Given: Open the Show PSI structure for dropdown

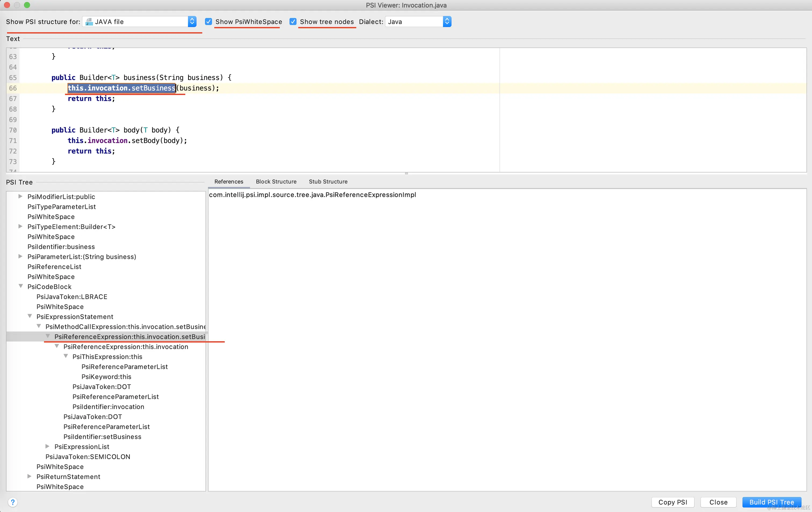Looking at the screenshot, I should [x=139, y=21].
